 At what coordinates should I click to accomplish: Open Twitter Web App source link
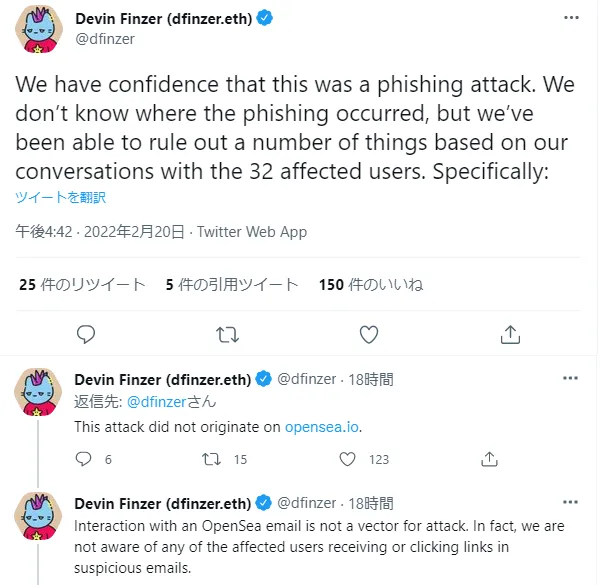point(252,232)
